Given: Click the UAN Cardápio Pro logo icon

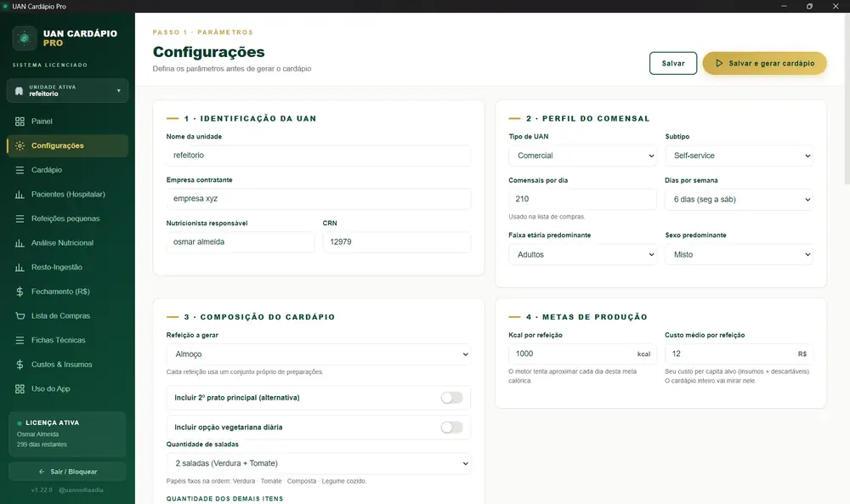Looking at the screenshot, I should point(25,38).
